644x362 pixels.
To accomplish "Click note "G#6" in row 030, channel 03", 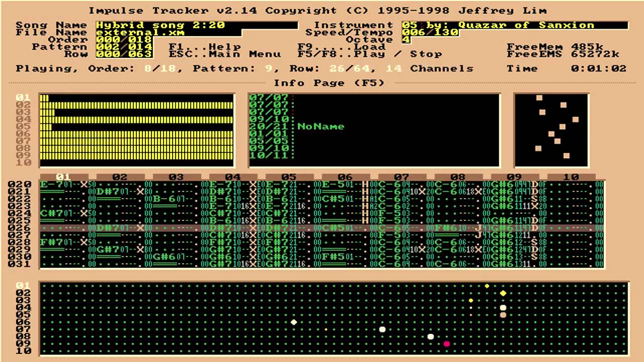I will coord(165,257).
